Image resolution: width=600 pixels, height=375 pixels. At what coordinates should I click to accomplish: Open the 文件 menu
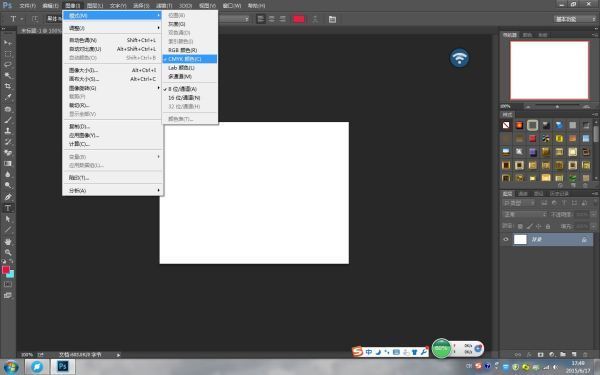28,6
